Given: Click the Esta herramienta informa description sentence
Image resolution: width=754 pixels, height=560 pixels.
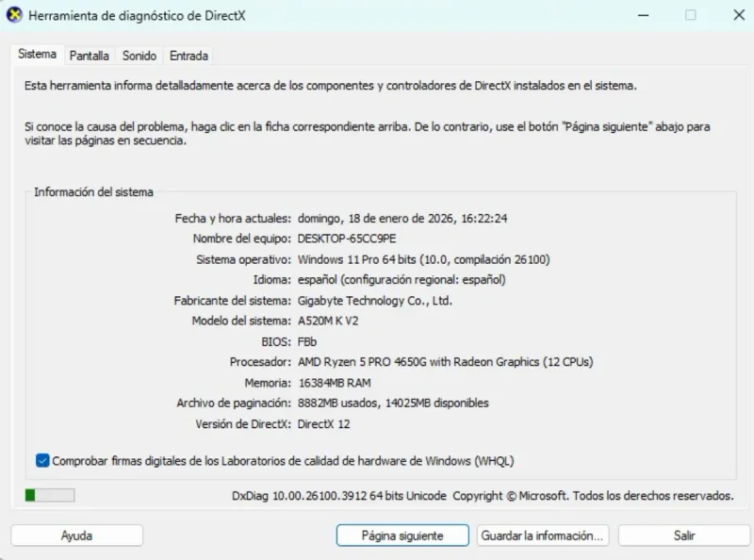Looking at the screenshot, I should (x=331, y=86).
